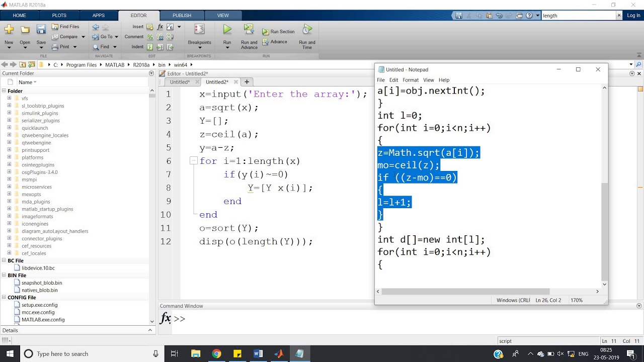
Task: Expand the cef_locales folder
Action: coord(9,253)
